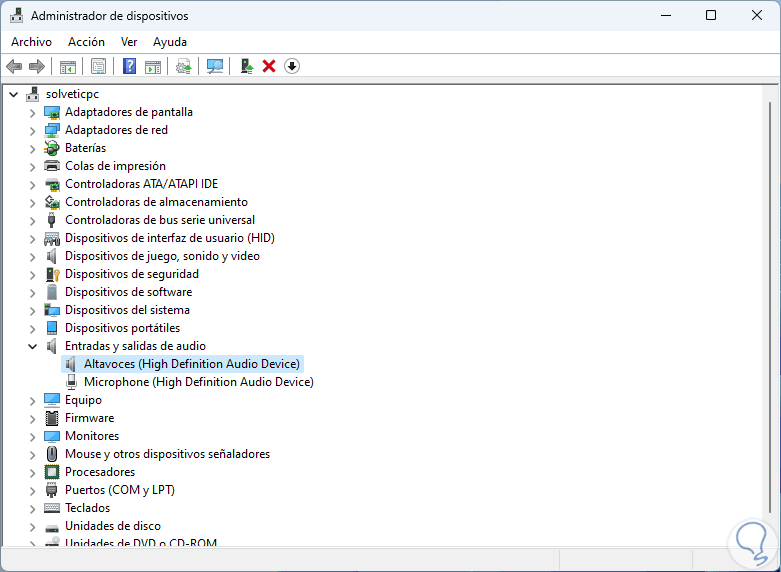Screen dimensions: 781x572
Task: Open the Archivo menu
Action: 31,42
